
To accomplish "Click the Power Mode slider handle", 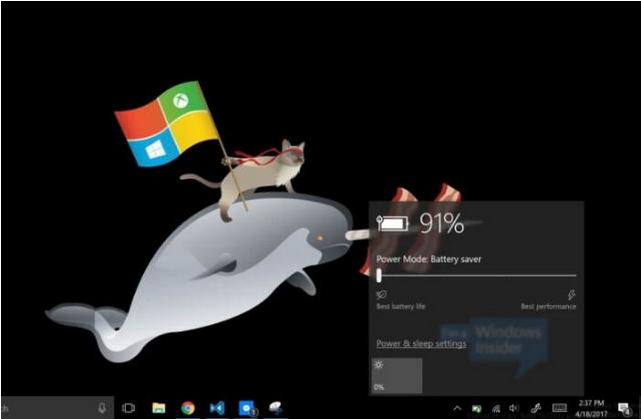I will [379, 274].
